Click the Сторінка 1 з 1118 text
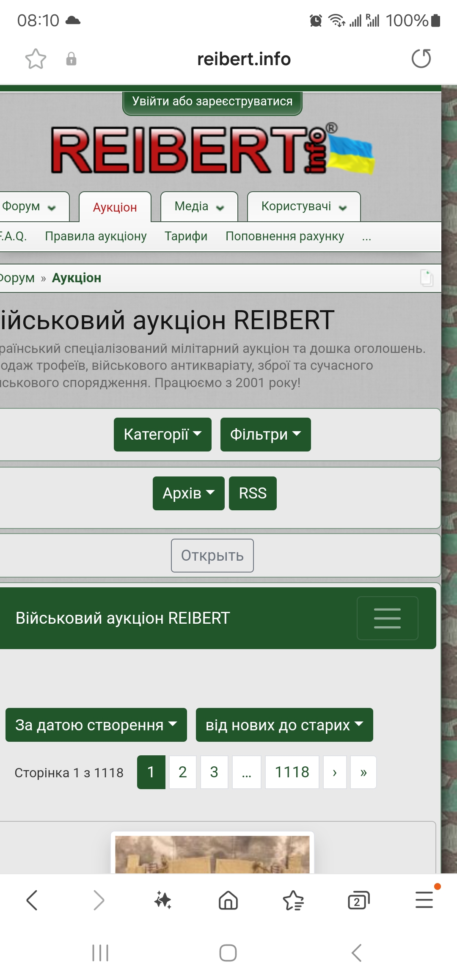The image size is (457, 980). [69, 773]
